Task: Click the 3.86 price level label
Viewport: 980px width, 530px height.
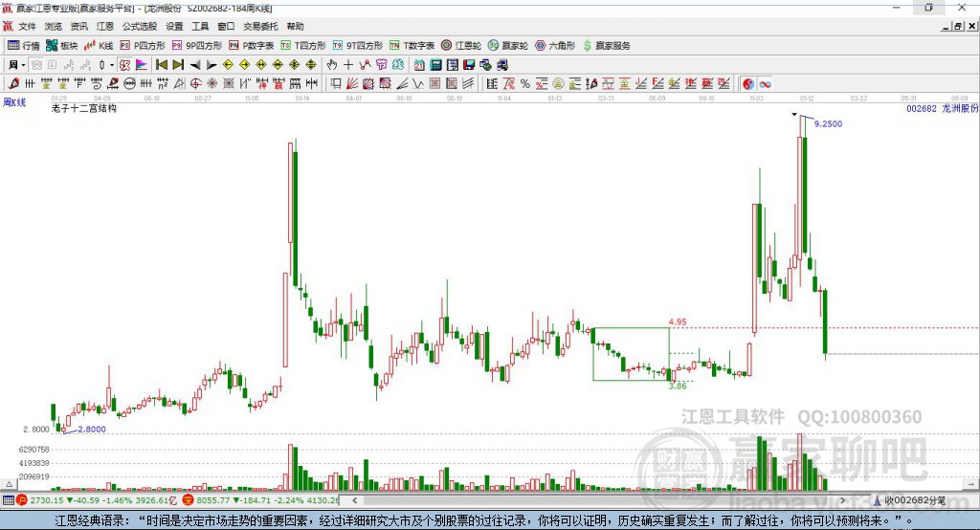Action: pos(678,386)
